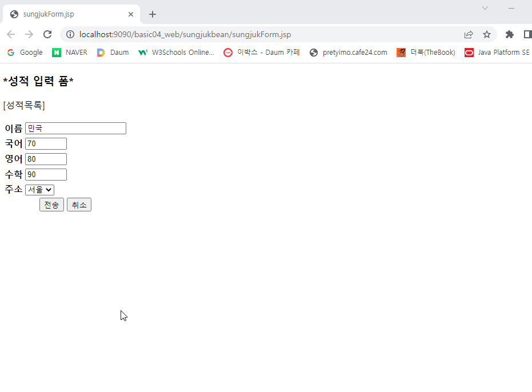Open the Daum bookmark
Image resolution: width=532 pixels, height=392 pixels.
pyautogui.click(x=113, y=53)
